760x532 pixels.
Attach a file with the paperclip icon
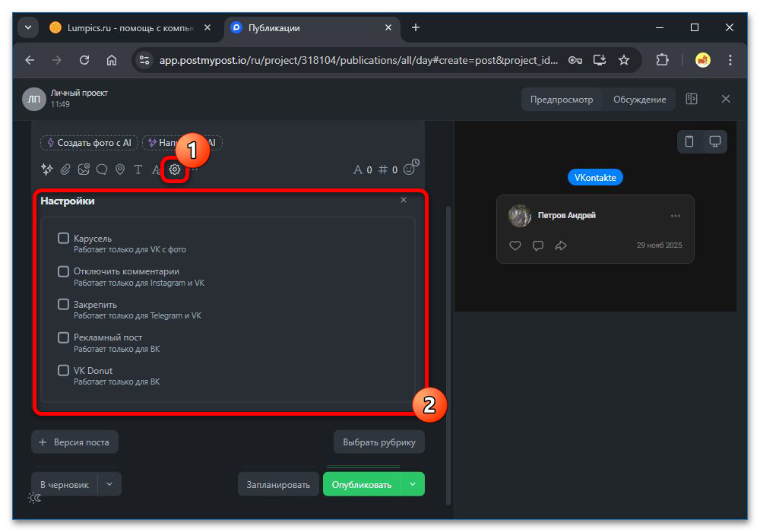point(65,169)
